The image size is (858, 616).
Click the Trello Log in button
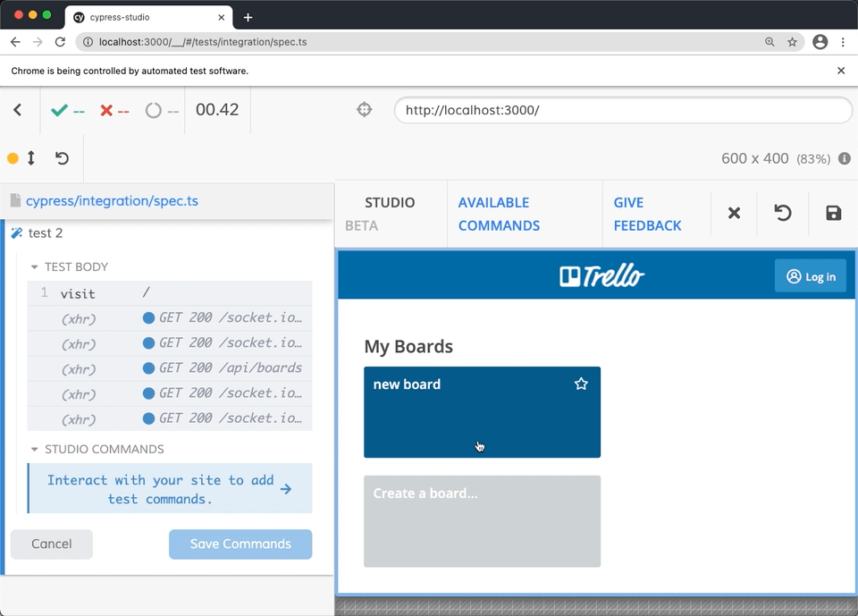tap(810, 276)
